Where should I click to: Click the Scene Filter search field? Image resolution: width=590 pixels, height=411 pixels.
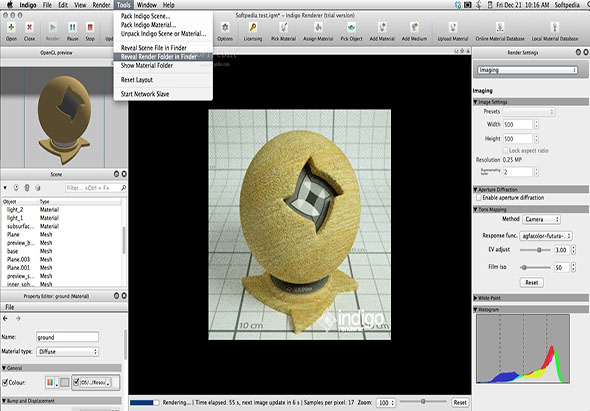93,187
